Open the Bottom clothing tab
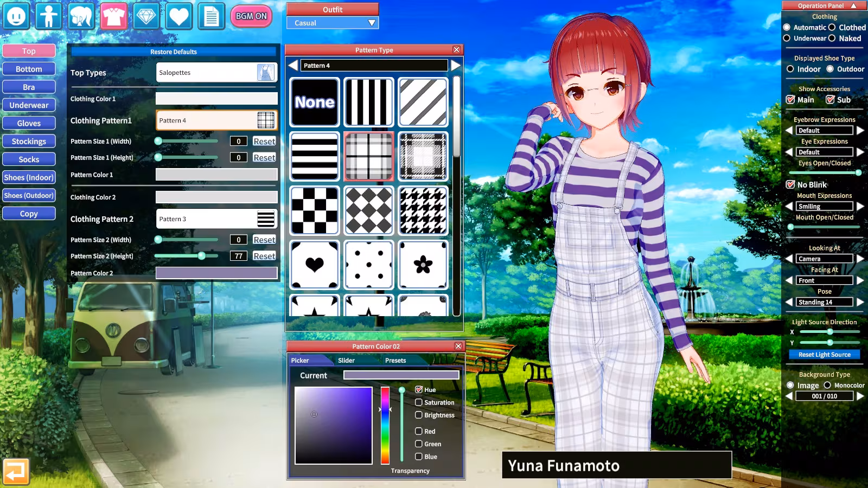The height and width of the screenshot is (488, 868). (x=29, y=69)
